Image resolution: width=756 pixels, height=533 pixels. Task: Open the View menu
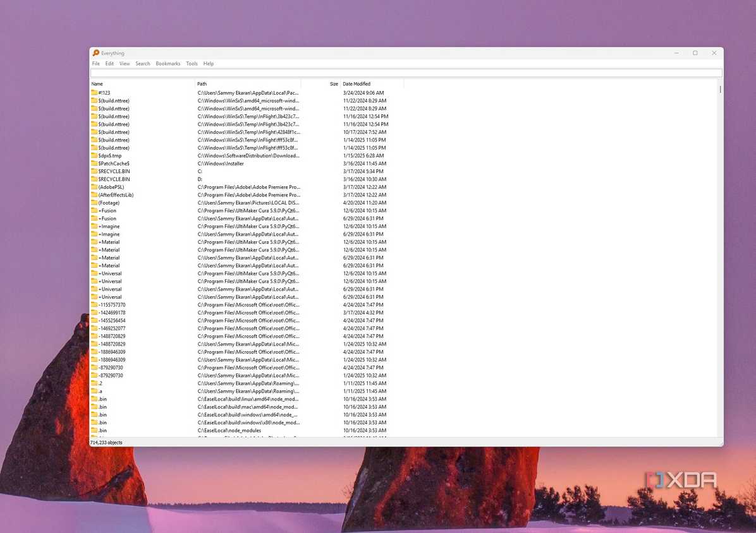125,64
